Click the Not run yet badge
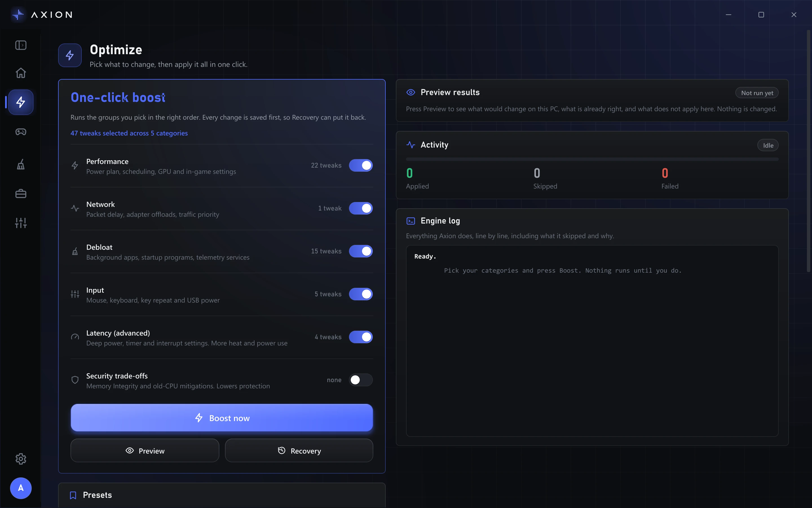This screenshot has height=508, width=812. (x=757, y=93)
